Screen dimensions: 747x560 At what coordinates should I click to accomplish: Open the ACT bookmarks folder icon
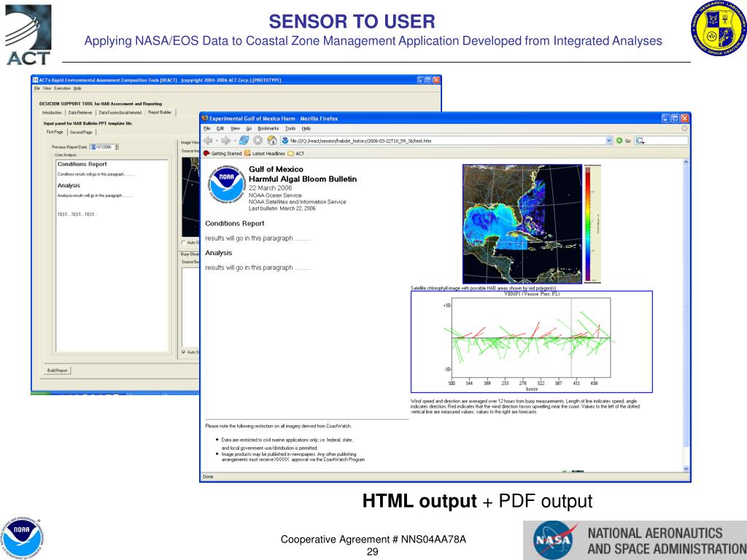(x=290, y=153)
